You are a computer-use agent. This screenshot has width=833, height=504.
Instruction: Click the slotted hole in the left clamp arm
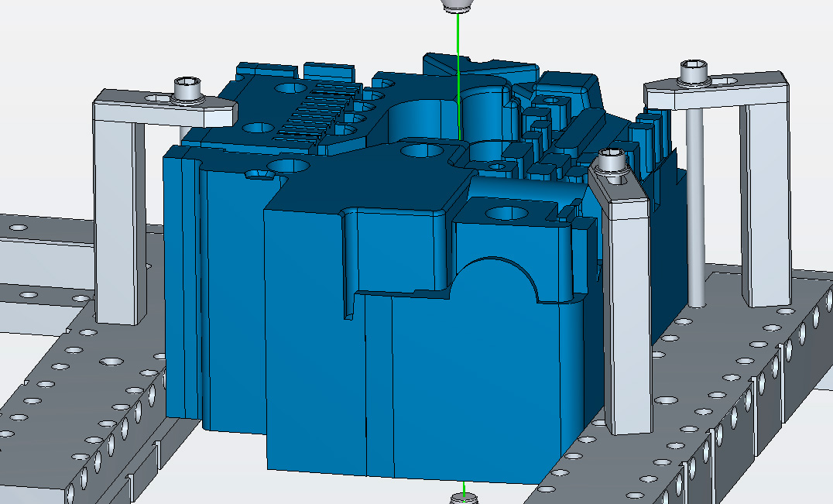159,98
